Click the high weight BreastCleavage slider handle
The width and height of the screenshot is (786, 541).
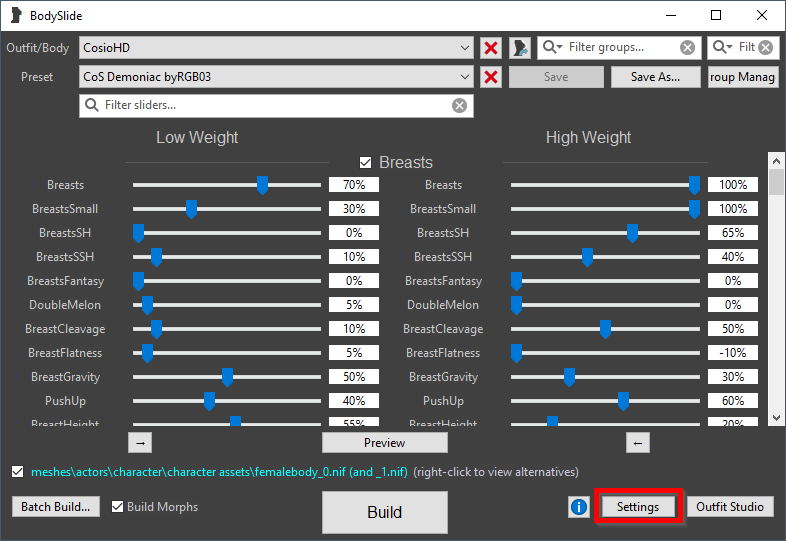click(606, 329)
